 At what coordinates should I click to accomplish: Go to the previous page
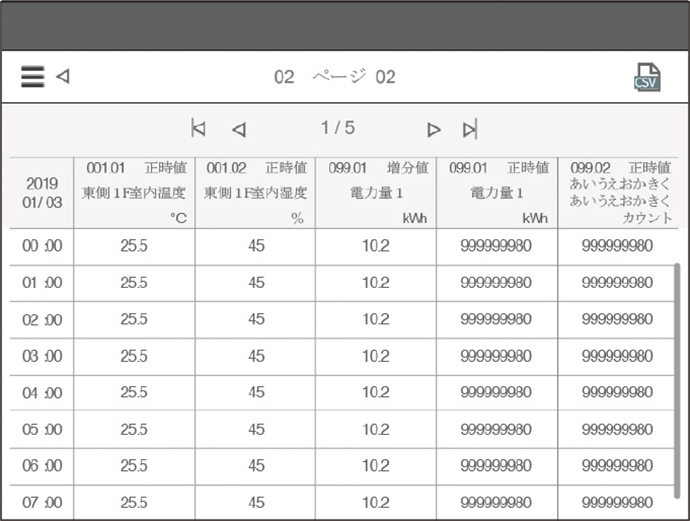tap(239, 129)
